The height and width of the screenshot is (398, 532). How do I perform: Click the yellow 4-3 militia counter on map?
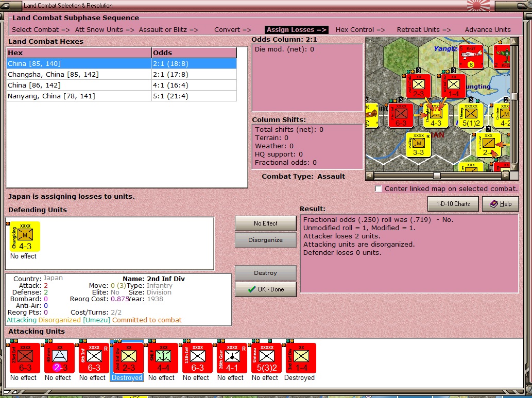click(x=436, y=116)
